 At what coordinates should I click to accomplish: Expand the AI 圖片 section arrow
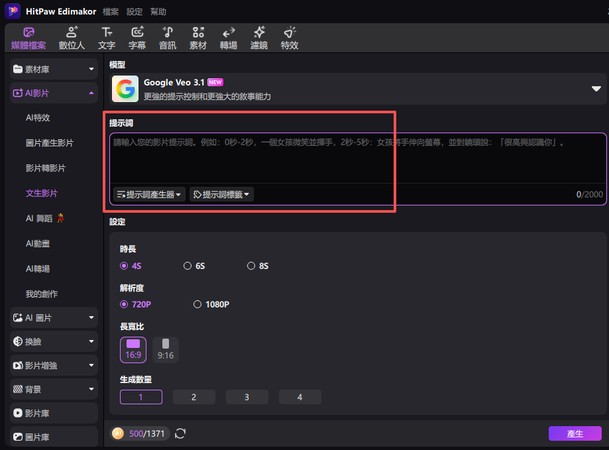(x=91, y=318)
